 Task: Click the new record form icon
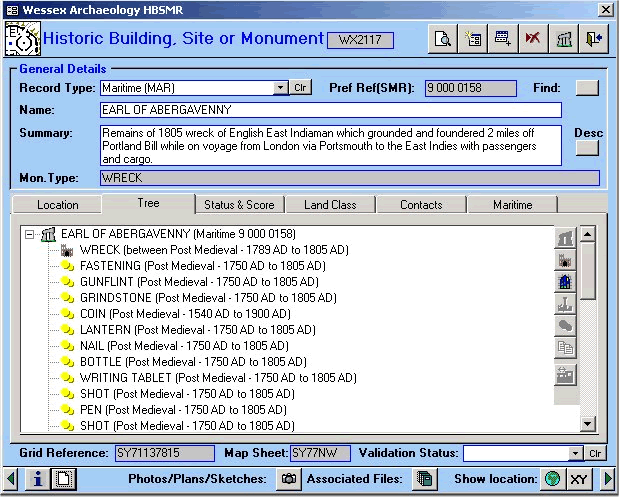pos(473,40)
